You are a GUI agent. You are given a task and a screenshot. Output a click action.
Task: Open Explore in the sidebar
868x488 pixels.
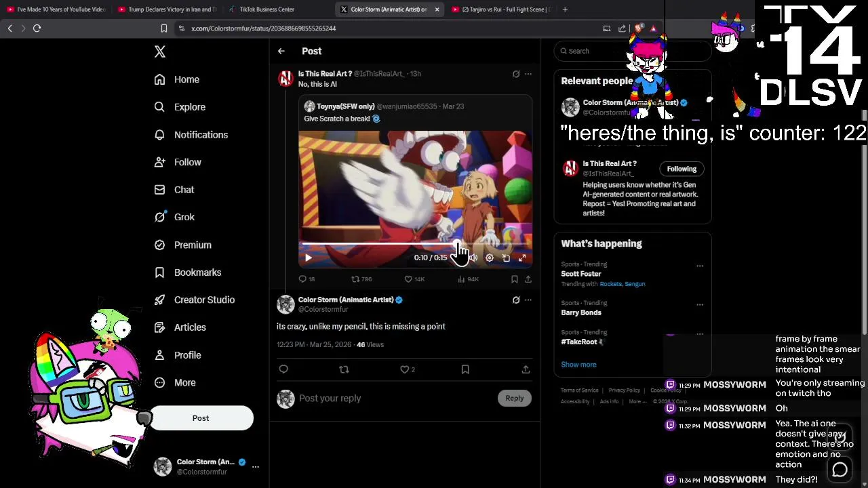(x=180, y=107)
